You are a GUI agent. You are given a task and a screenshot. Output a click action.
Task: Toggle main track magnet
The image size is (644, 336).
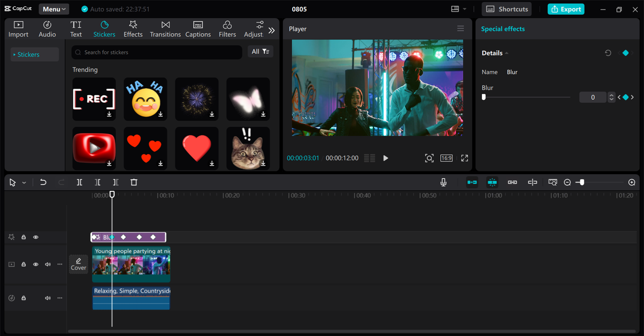click(472, 182)
